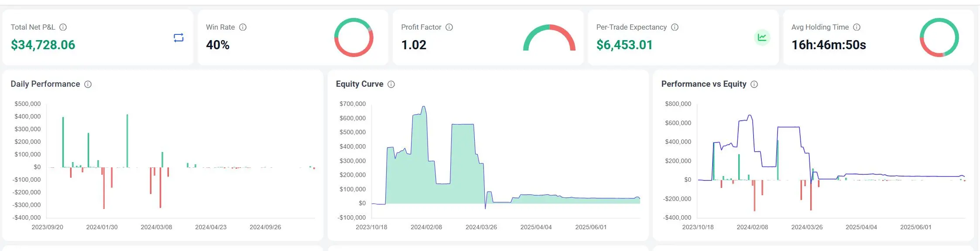Toggle the Total Net P&L swap arrows icon

click(x=178, y=38)
